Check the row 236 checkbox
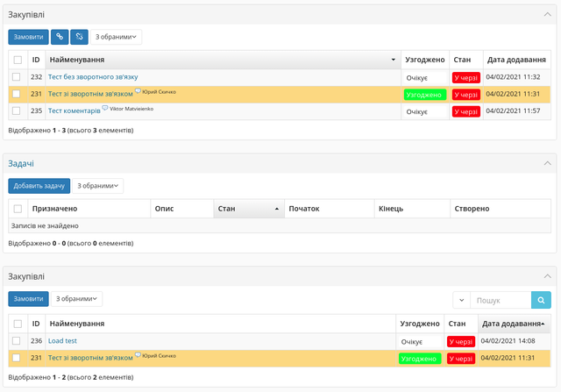The image size is (561, 392). coord(16,340)
